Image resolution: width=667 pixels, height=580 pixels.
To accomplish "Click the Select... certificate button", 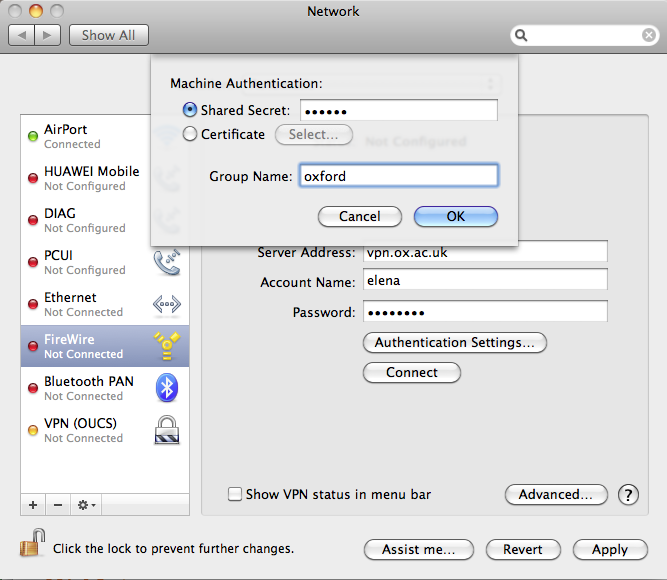I will point(314,134).
